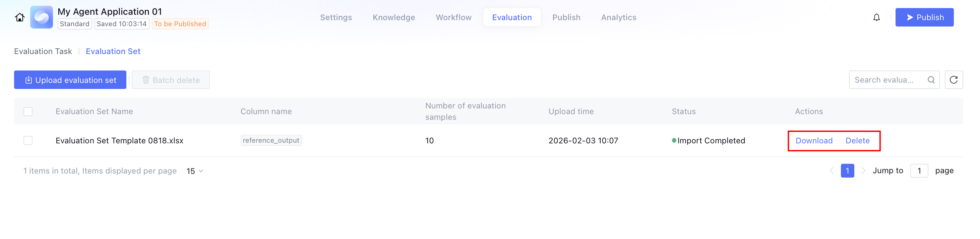
Task: Open the Knowledge tab
Action: pos(394,17)
